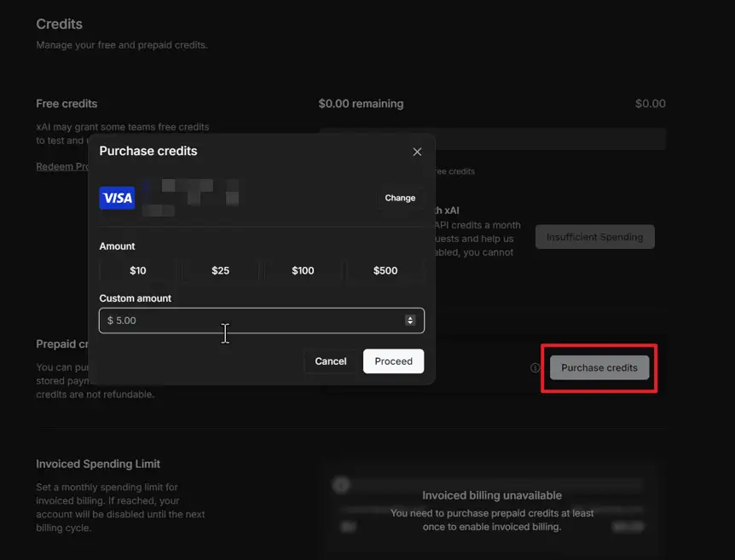Click the Invoiced billing unavailable notice
The height and width of the screenshot is (560, 735).
coord(492,495)
